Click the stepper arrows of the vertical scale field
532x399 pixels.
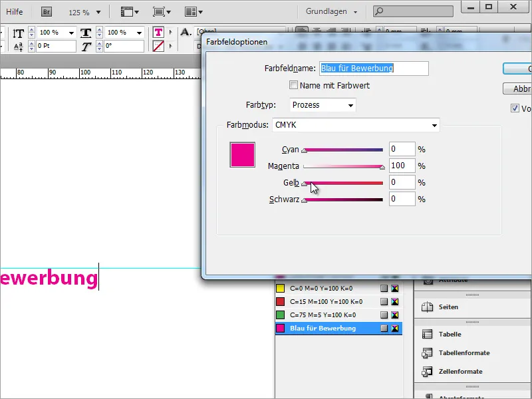[31, 33]
